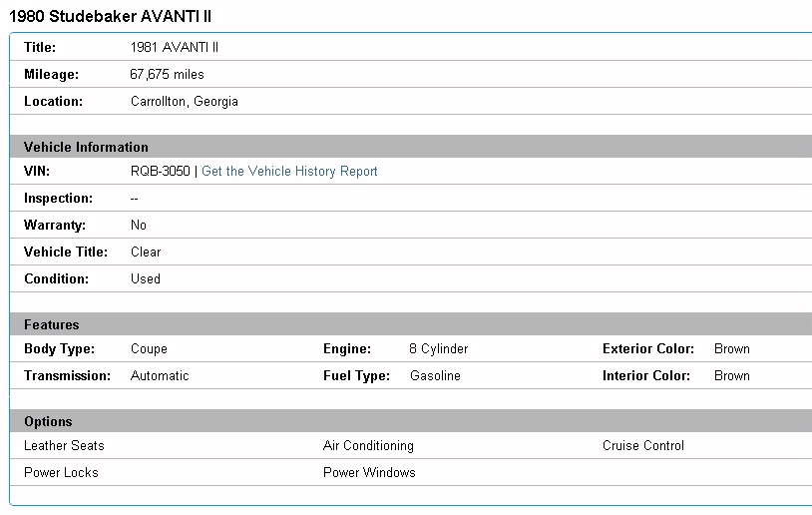Select the 1981 AVANTI II title value
The height and width of the screenshot is (515, 812).
[175, 48]
